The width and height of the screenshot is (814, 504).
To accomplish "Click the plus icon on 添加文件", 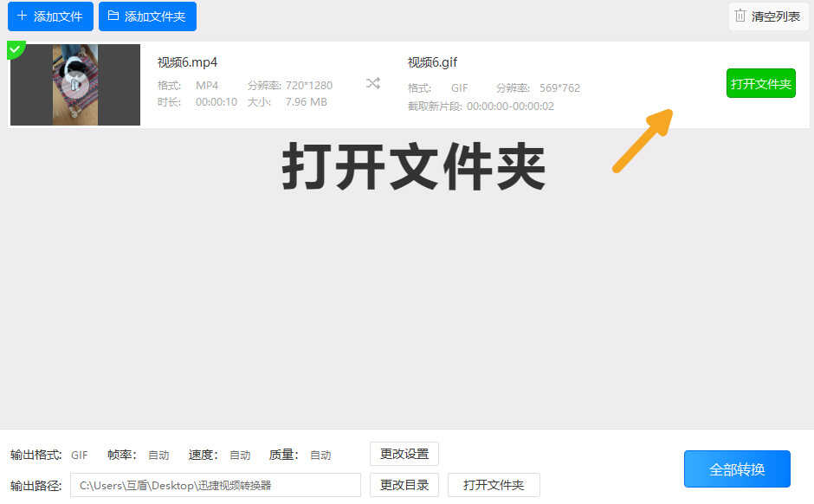I will pos(22,16).
